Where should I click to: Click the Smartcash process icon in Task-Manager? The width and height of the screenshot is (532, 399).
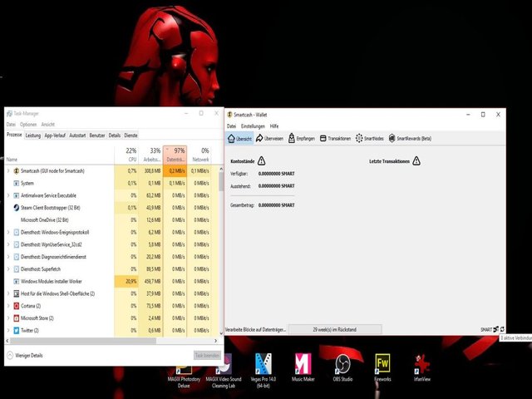pyautogui.click(x=16, y=170)
